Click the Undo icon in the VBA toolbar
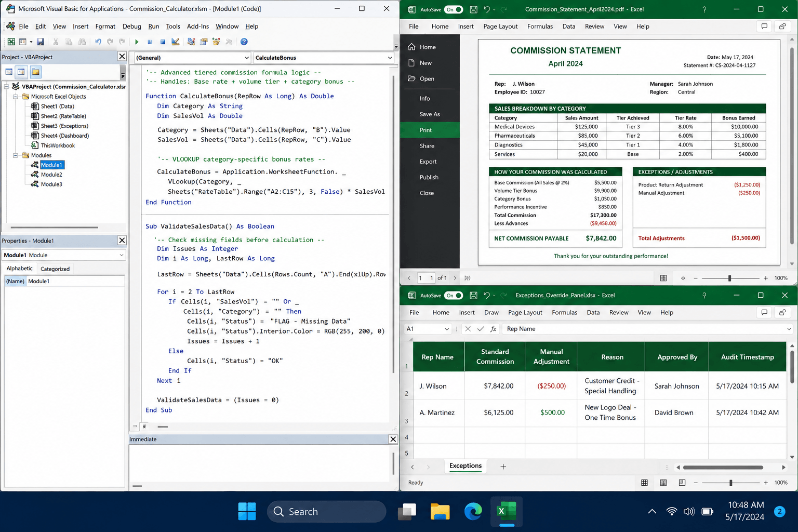 pos(98,42)
